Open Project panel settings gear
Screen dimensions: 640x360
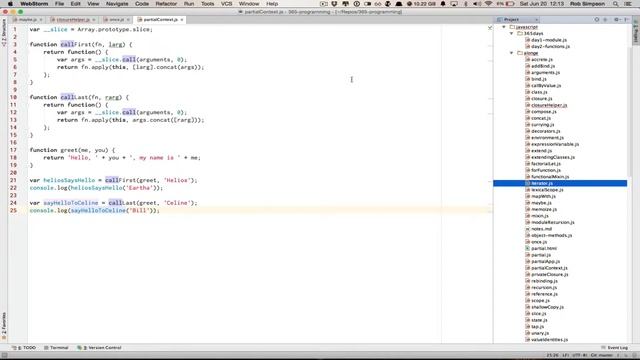coord(617,20)
